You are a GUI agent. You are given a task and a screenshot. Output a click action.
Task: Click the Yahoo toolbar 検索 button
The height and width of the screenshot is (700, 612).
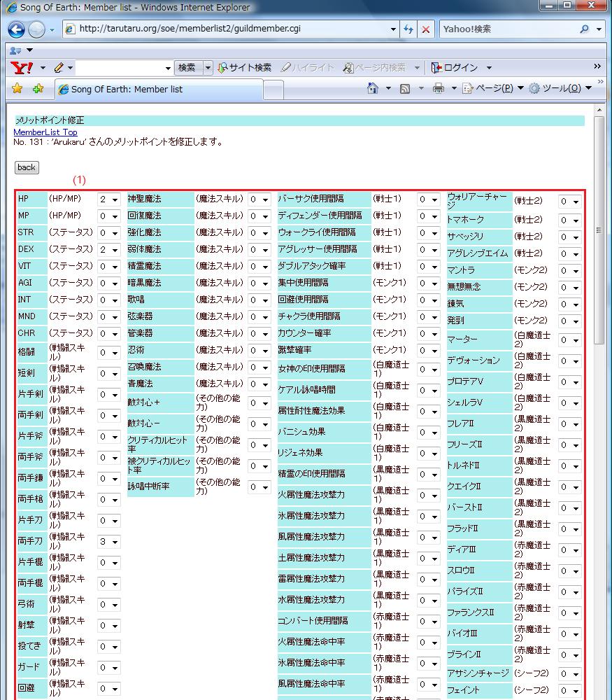click(x=187, y=68)
